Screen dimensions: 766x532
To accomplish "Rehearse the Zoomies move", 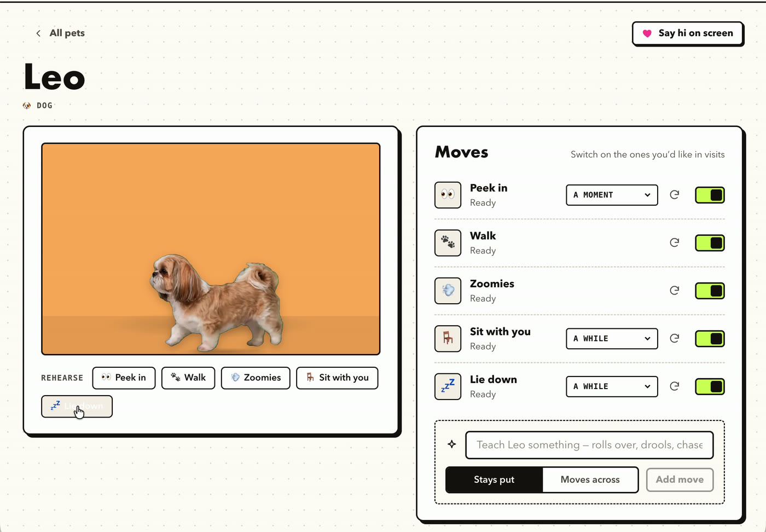I will click(256, 378).
